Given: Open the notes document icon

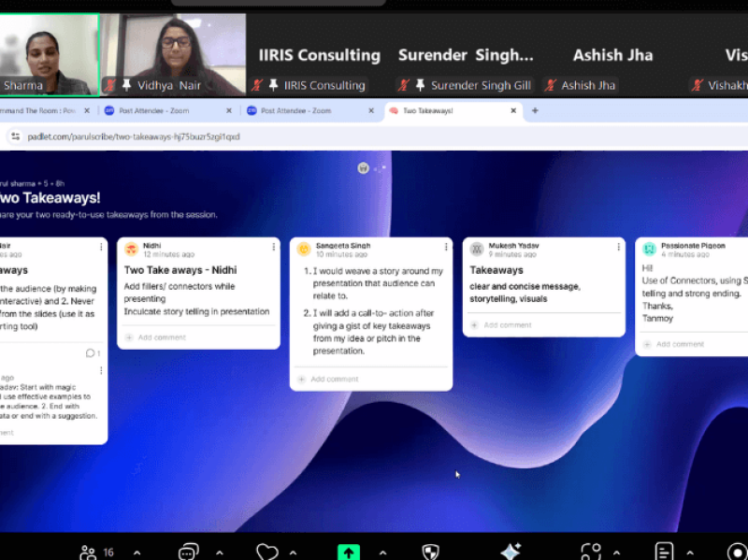Looking at the screenshot, I should tap(664, 552).
